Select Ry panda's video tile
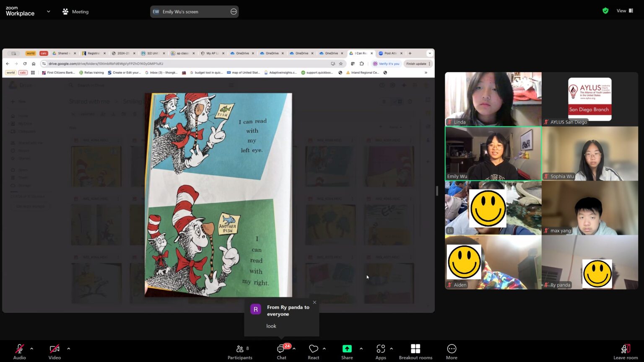Viewport: 644px width, 362px height. [x=590, y=262]
